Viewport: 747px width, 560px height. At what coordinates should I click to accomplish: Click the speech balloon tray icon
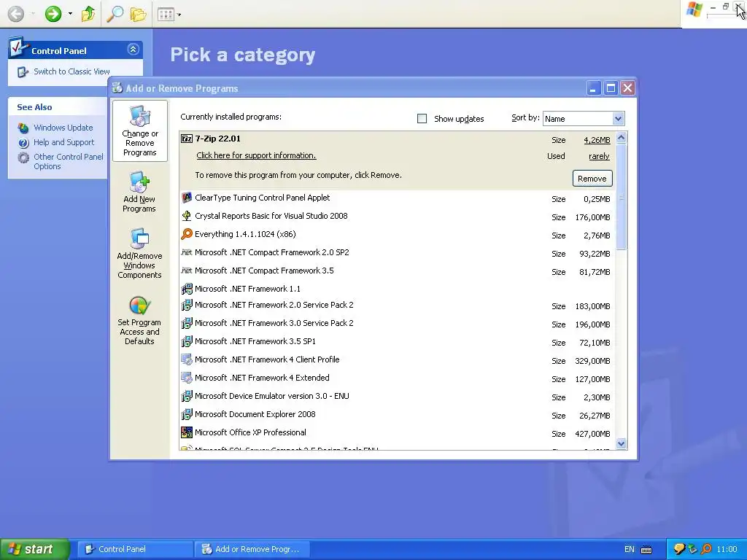pyautogui.click(x=679, y=549)
